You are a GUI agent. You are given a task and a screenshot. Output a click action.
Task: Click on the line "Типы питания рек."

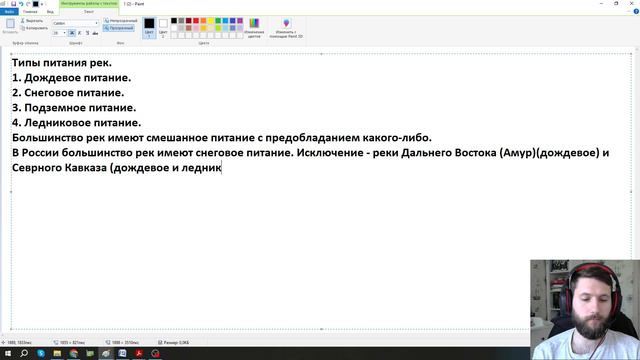point(62,63)
